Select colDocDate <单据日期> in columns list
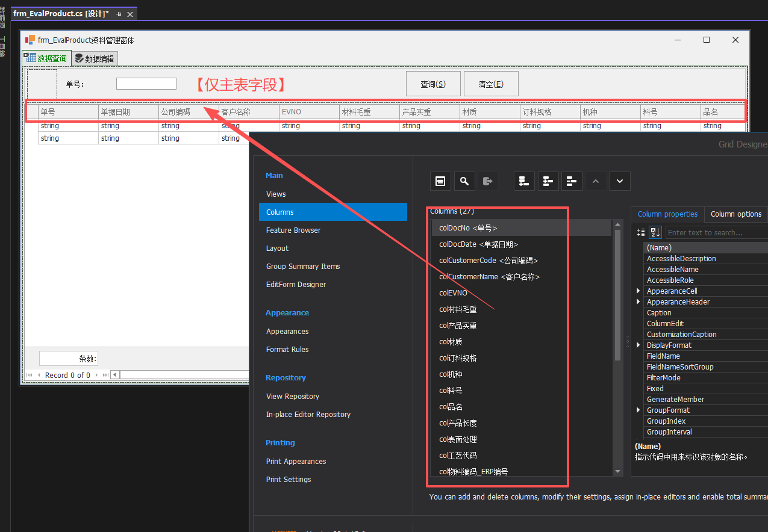This screenshot has width=768, height=532. [522, 244]
